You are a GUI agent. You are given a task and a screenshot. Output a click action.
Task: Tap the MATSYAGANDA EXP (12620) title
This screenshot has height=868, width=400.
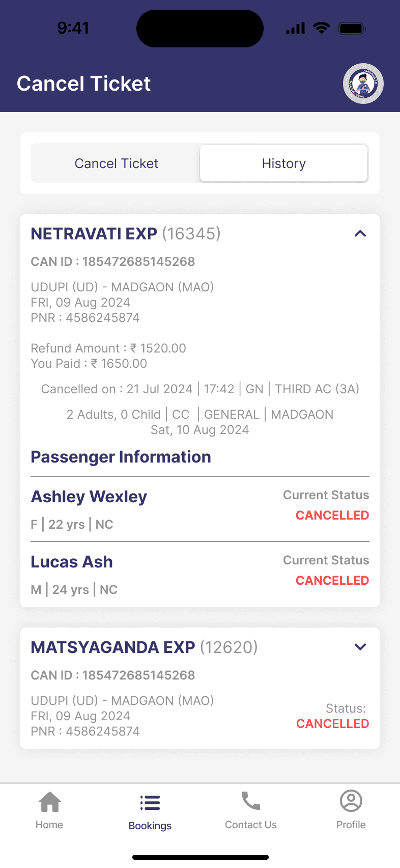tap(144, 647)
